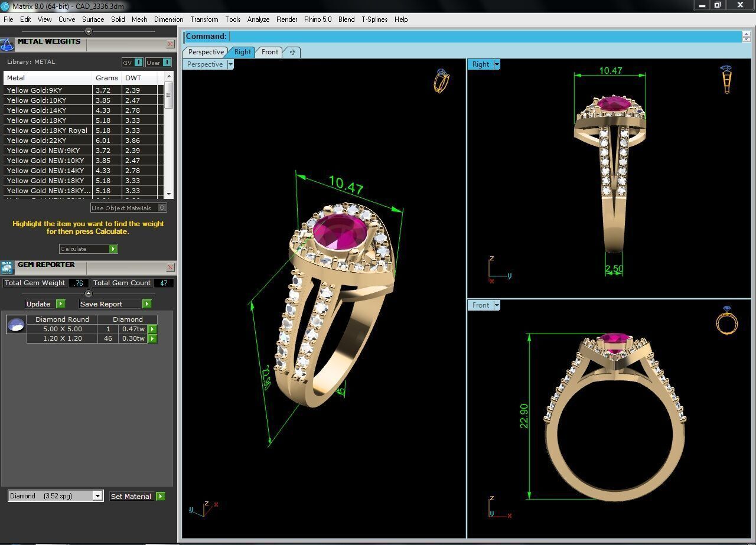Open the Blend menu
Viewport: 756px width, 545px height.
pyautogui.click(x=347, y=19)
